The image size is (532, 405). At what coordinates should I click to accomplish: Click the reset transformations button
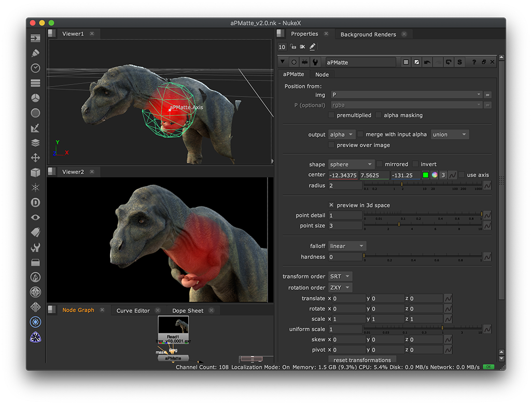coord(362,360)
